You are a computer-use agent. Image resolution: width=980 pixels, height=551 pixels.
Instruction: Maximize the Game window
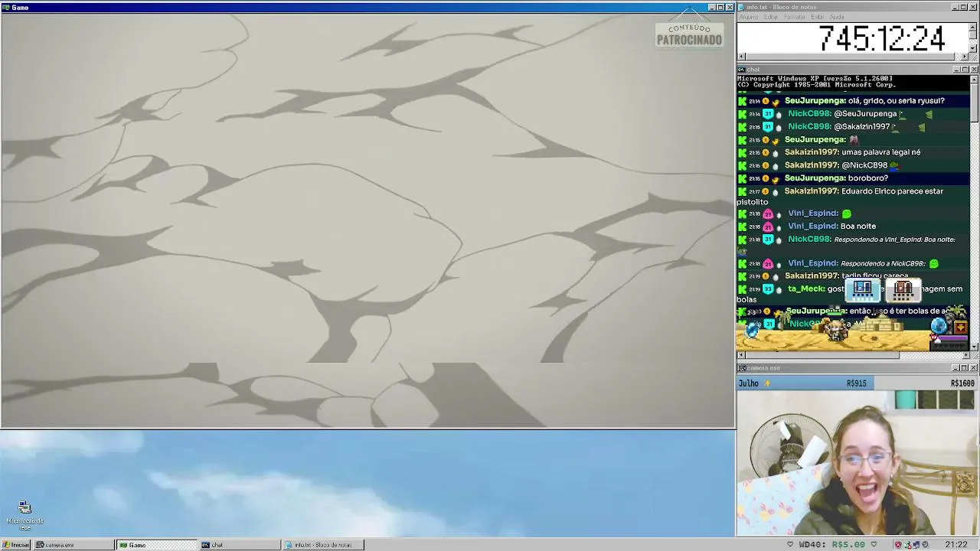pos(720,8)
